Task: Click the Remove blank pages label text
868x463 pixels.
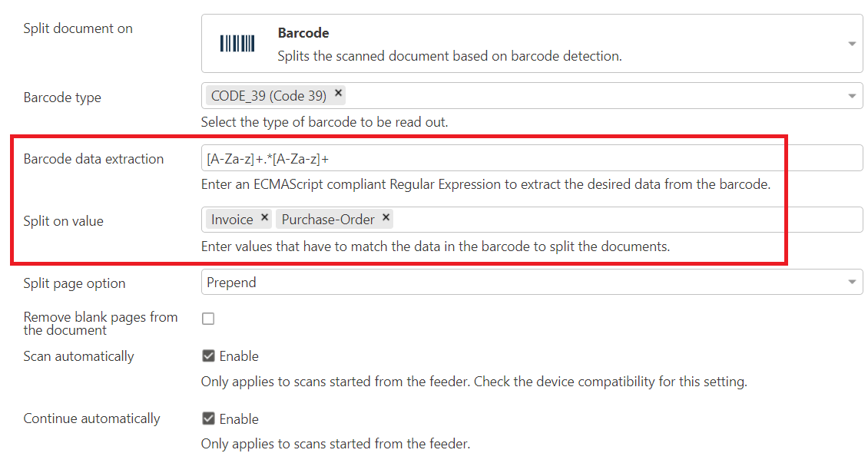Action: [100, 323]
